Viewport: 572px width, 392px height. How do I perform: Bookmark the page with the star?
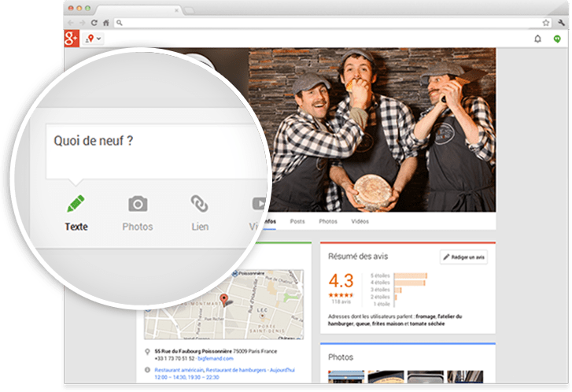click(545, 23)
